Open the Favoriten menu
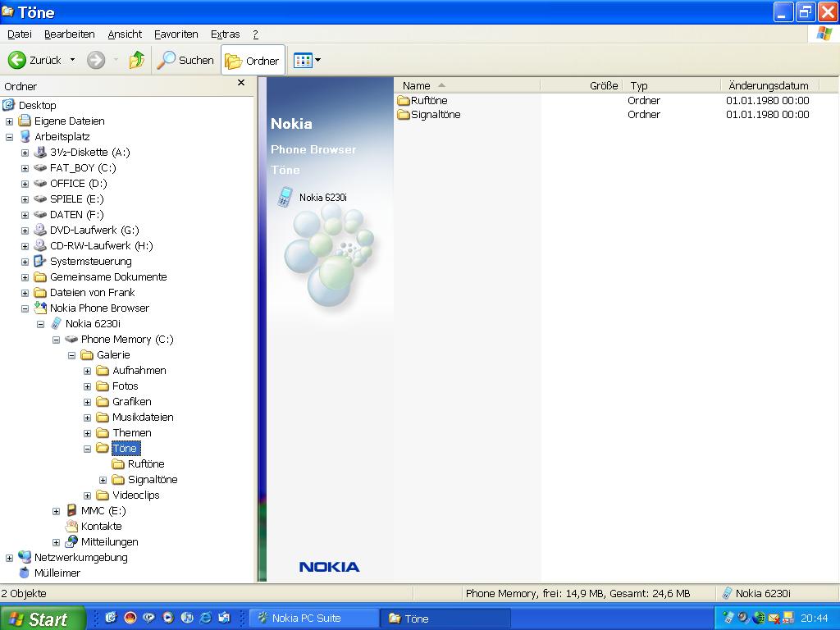Viewport: 840px width, 630px height. point(176,34)
